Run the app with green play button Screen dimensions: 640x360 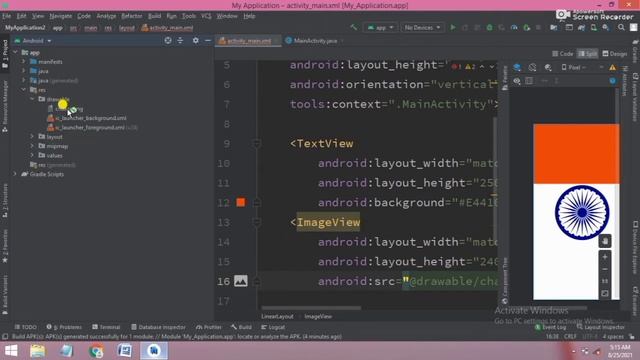point(453,27)
